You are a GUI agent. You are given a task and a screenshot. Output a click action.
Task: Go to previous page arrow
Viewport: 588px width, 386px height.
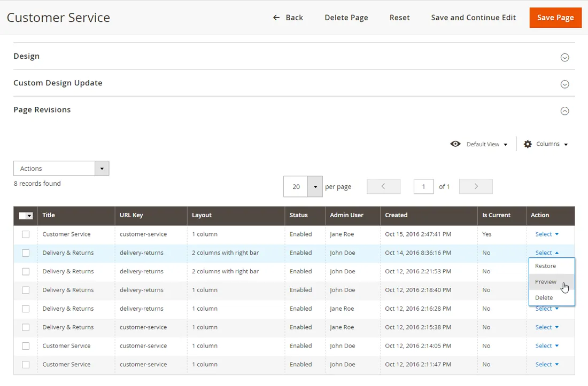pos(383,186)
